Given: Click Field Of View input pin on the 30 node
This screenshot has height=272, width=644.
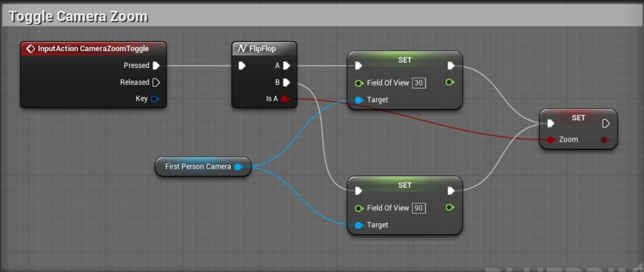Looking at the screenshot, I should click(x=359, y=83).
